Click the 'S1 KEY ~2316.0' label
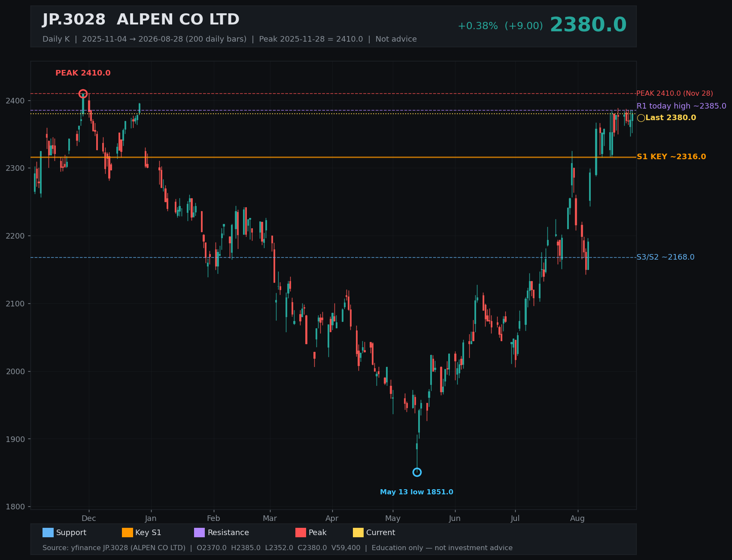Viewport: 732px width, 560px height. tap(671, 157)
